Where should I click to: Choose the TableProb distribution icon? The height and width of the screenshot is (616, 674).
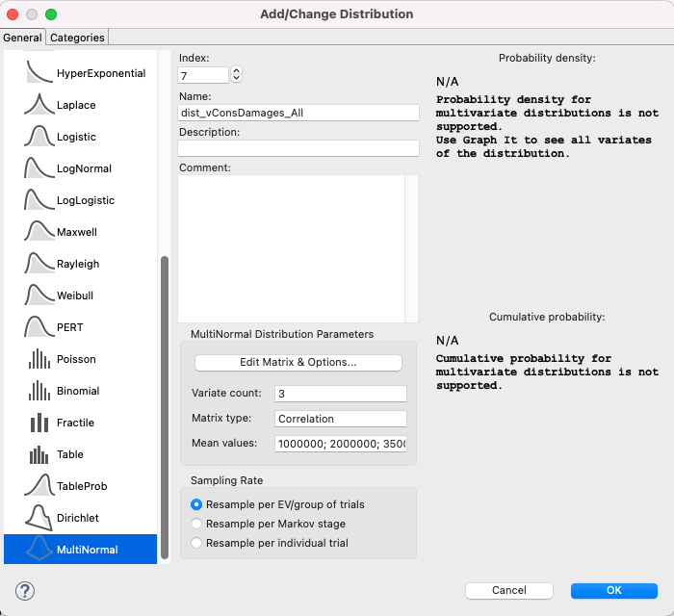coord(39,486)
